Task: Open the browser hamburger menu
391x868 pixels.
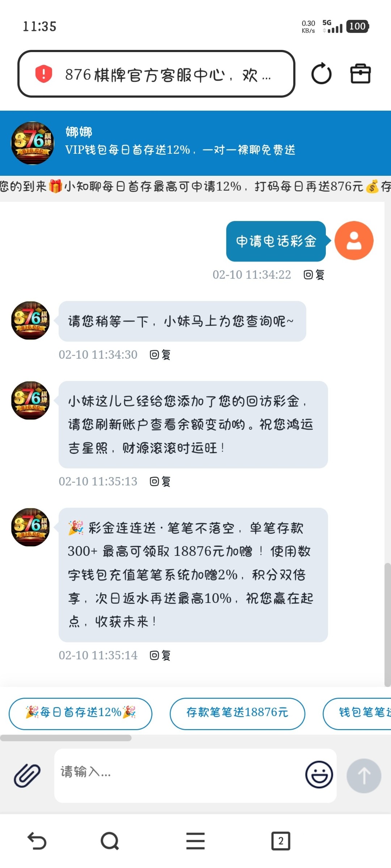Action: point(195,841)
